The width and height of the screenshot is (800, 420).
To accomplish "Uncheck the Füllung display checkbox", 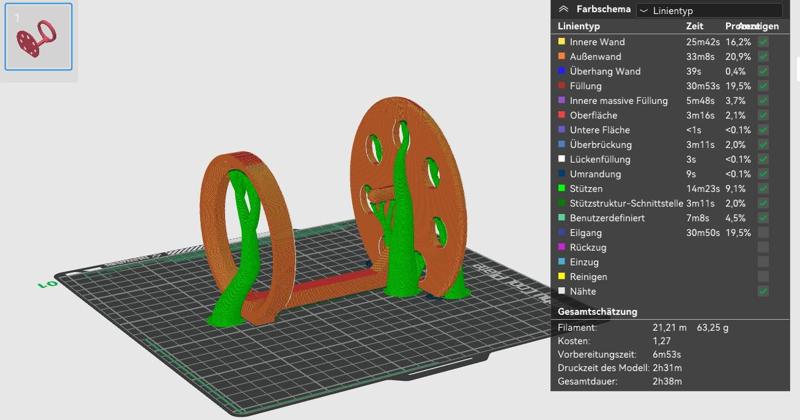I will (763, 86).
